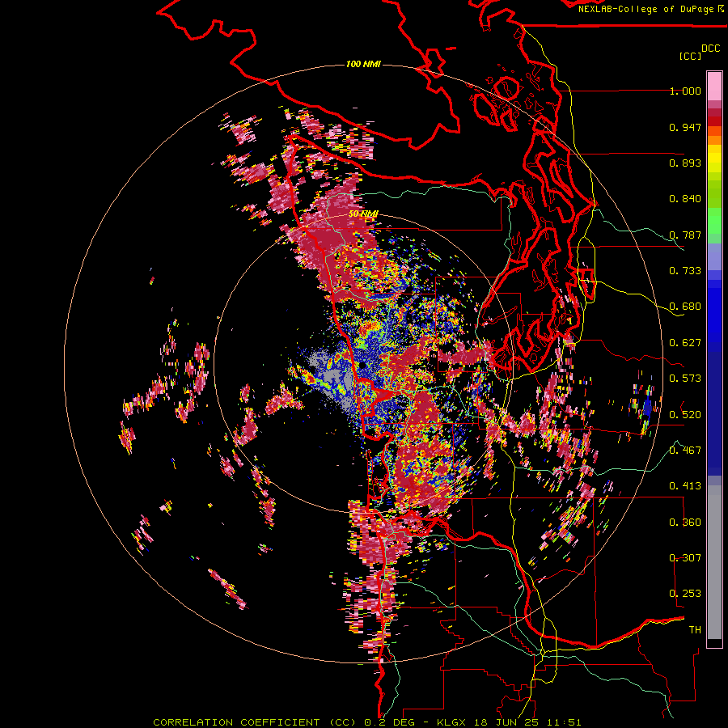Click the 0.520 legend value
The height and width of the screenshot is (728, 728).
point(685,415)
